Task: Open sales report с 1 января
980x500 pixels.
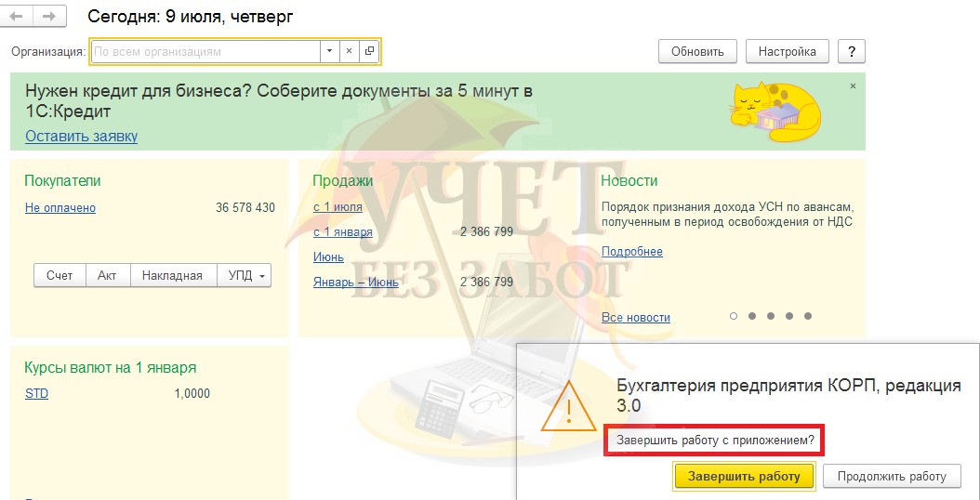Action: point(342,231)
